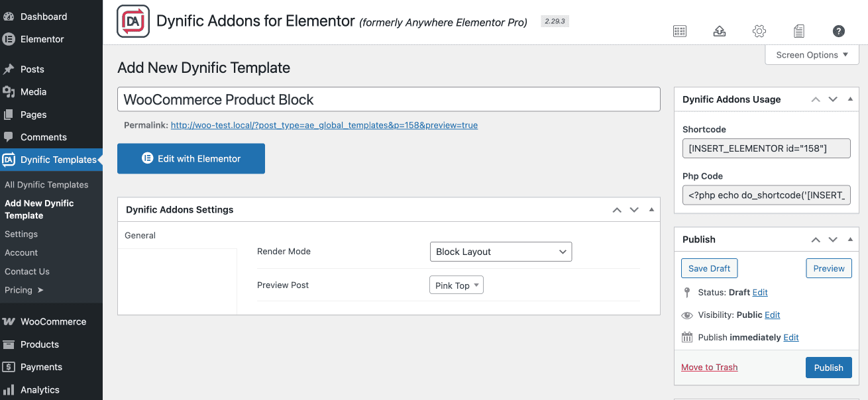
Task: Click the version number 2.29.3 badge
Action: pyautogui.click(x=555, y=21)
